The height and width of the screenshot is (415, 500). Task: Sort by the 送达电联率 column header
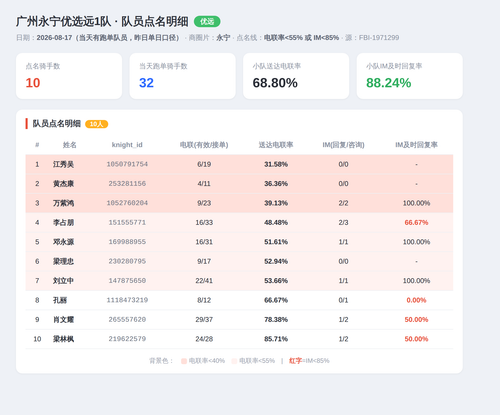click(x=276, y=145)
